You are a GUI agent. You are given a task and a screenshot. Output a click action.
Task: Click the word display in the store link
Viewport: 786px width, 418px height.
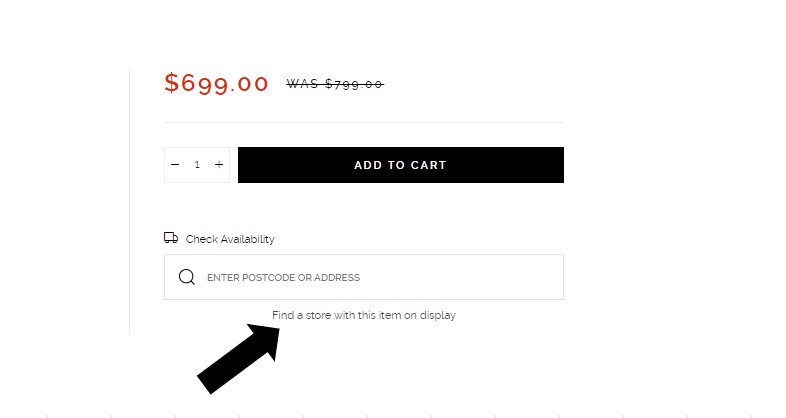438,315
